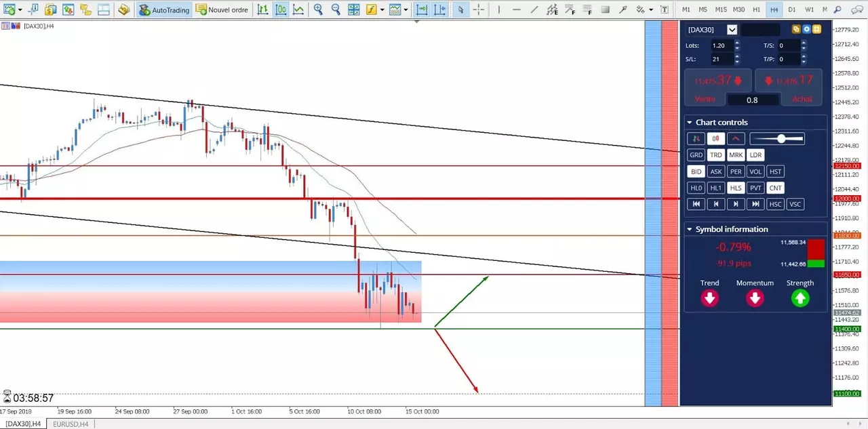Viewport: 868px width, 429px height.
Task: Select the equidistant channel tool
Action: click(551, 9)
